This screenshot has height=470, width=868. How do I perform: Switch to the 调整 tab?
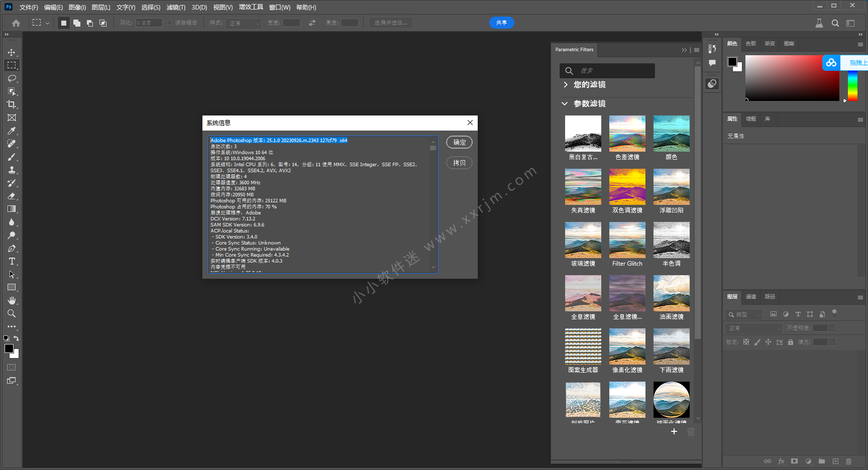[x=751, y=119]
